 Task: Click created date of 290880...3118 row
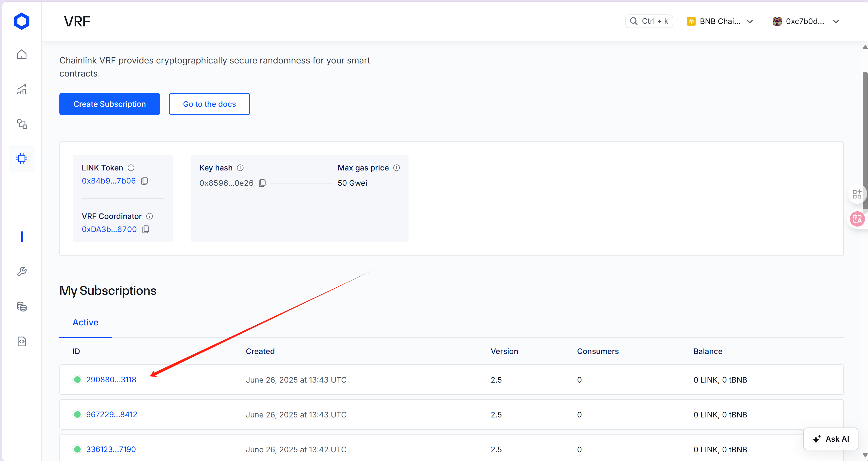tap(296, 380)
